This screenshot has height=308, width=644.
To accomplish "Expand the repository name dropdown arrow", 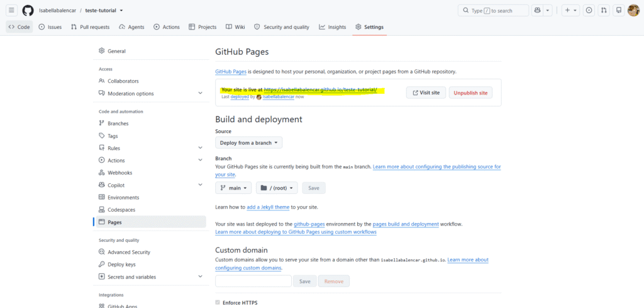I will pos(121,10).
